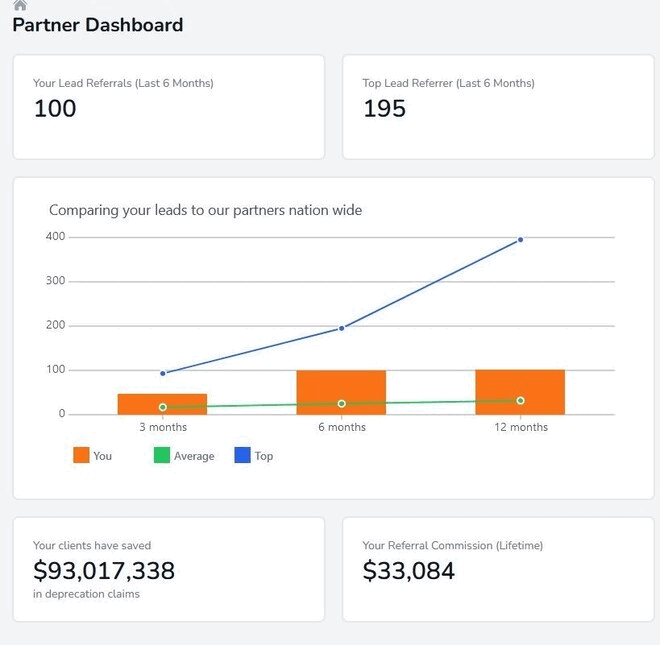Toggle the orange You legend swatch
Screen dimensions: 660x645
[82, 455]
